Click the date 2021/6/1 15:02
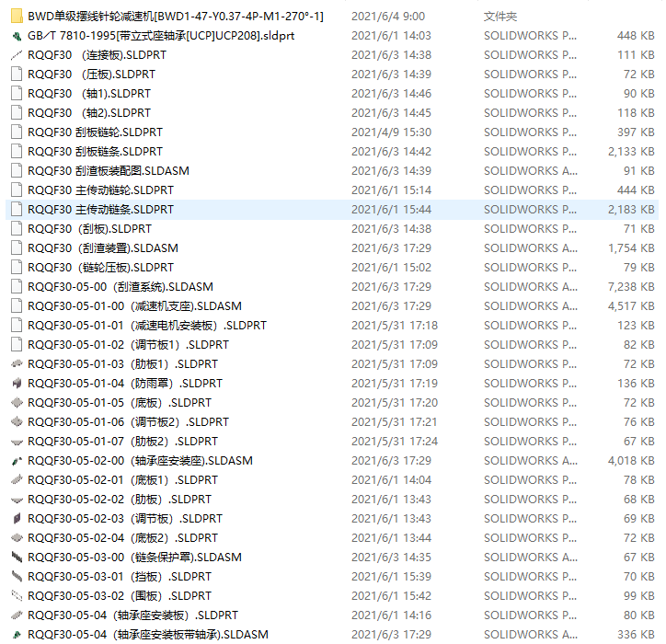The height and width of the screenshot is (644, 666). [391, 268]
